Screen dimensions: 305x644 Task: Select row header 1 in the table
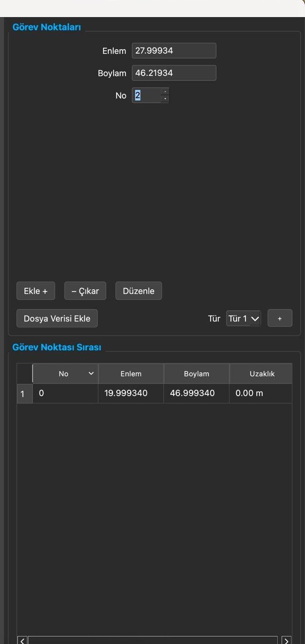point(25,393)
